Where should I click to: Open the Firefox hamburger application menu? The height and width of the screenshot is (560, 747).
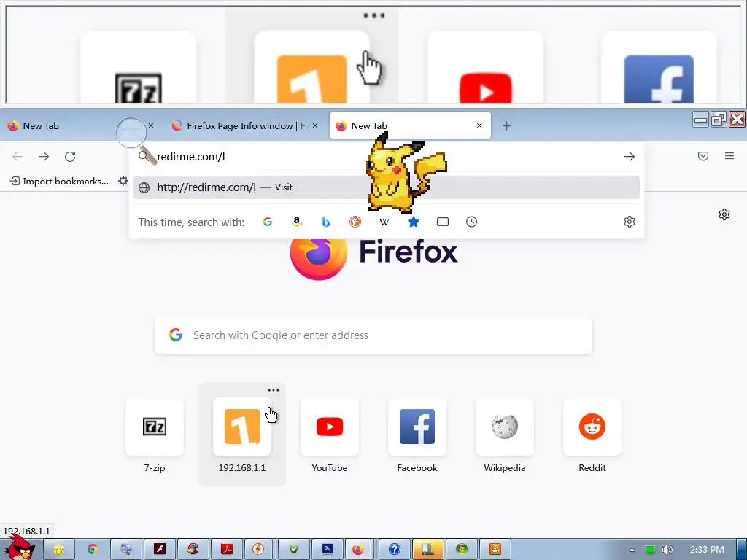(x=729, y=156)
